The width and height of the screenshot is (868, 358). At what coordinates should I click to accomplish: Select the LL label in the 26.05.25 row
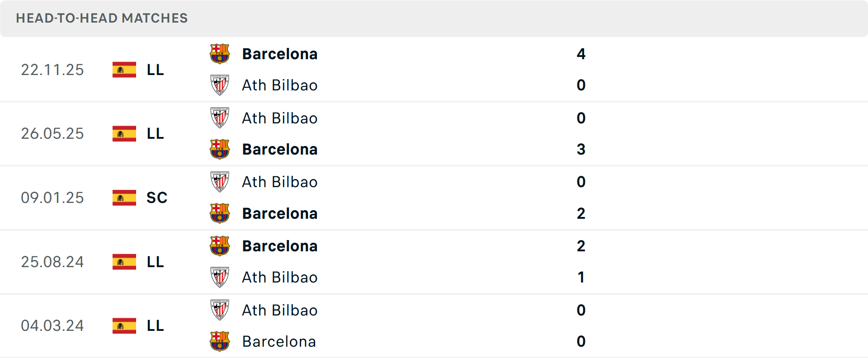click(155, 133)
